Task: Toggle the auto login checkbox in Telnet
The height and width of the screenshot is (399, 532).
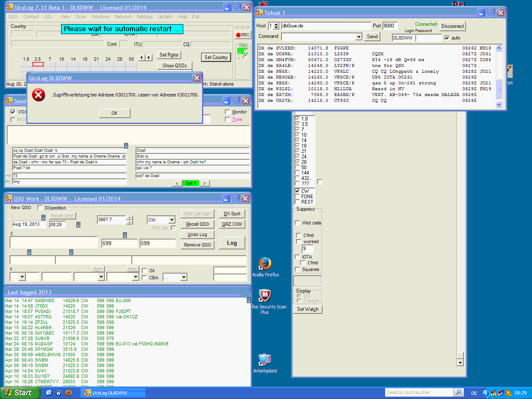Action: (x=447, y=38)
